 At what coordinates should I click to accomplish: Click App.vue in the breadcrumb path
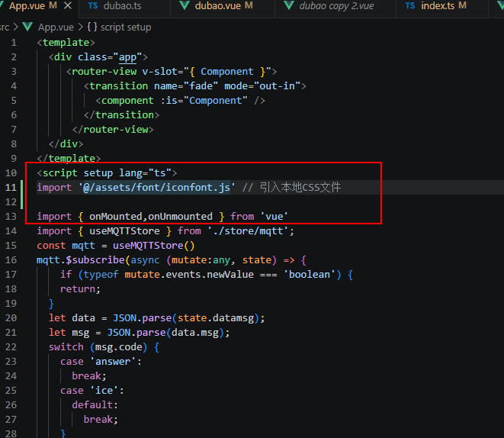pyautogui.click(x=56, y=27)
